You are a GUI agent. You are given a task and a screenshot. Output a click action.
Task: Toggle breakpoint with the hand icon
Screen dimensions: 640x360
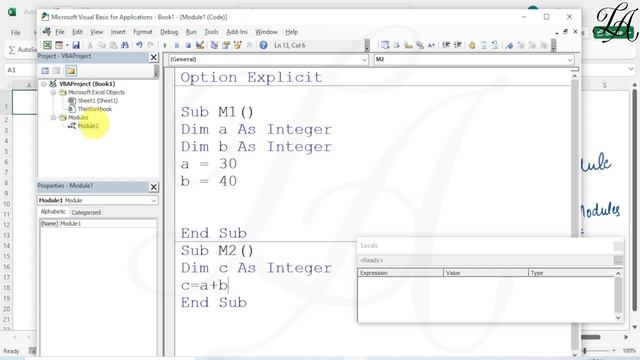pos(472,45)
